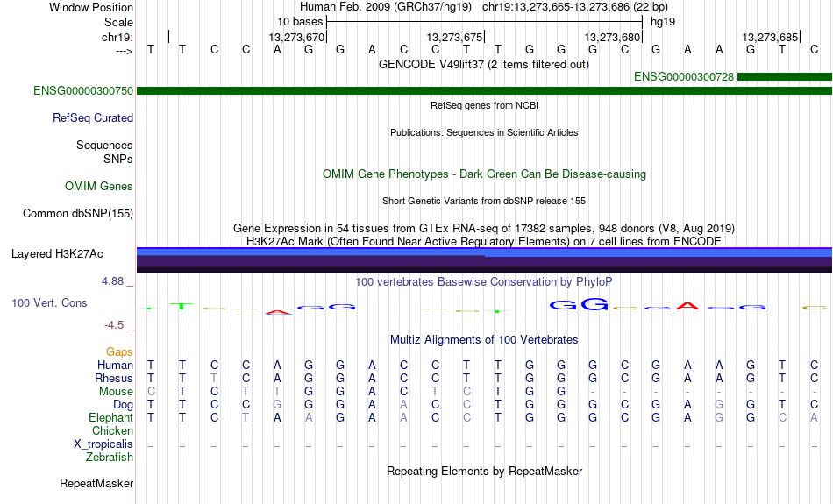Click the 13,273,680 ruler position label
The width and height of the screenshot is (833, 504).
[612, 37]
